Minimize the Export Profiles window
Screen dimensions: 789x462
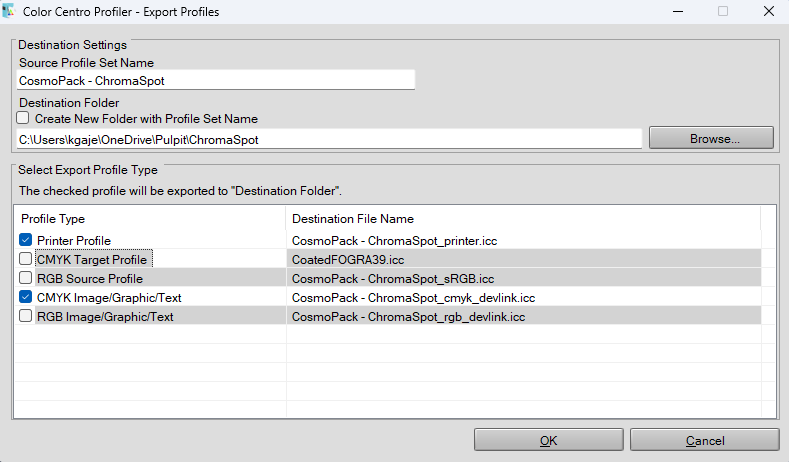tap(678, 11)
